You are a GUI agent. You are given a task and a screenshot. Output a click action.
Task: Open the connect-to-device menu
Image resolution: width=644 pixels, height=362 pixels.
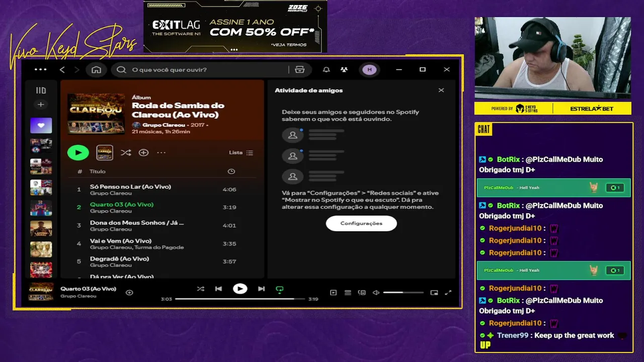pos(362,293)
